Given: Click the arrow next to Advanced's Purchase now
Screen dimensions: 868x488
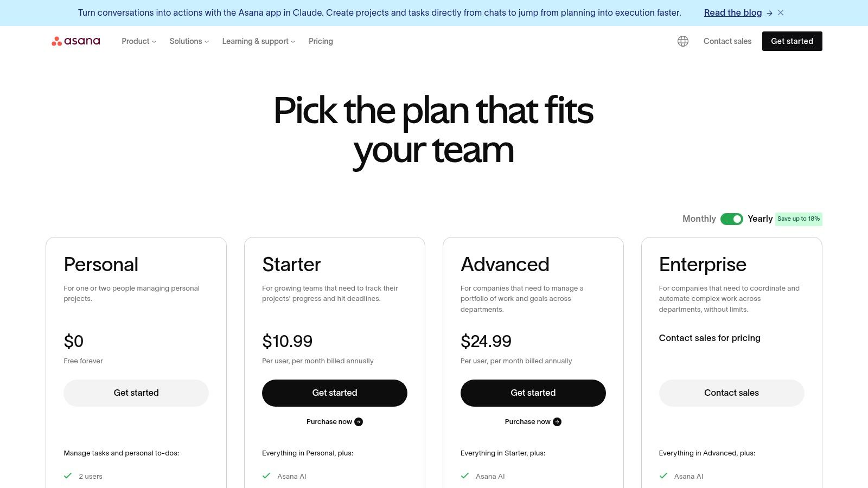Looking at the screenshot, I should 557,421.
